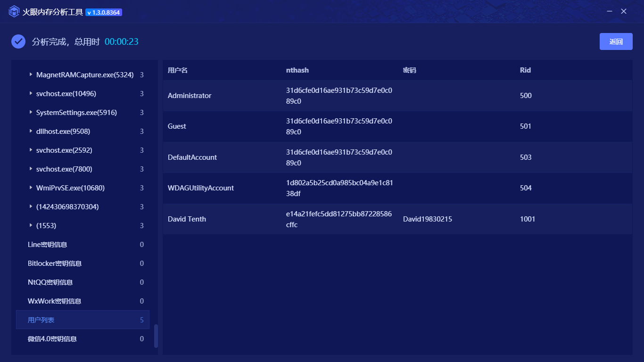Open the NtQQ密钥信息 category
The height and width of the screenshot is (362, 644).
tap(50, 282)
